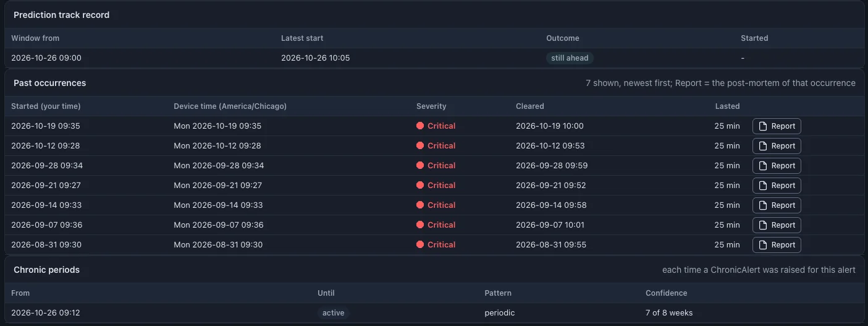
Task: Click the 'still ahead' outcome badge
Action: [570, 58]
